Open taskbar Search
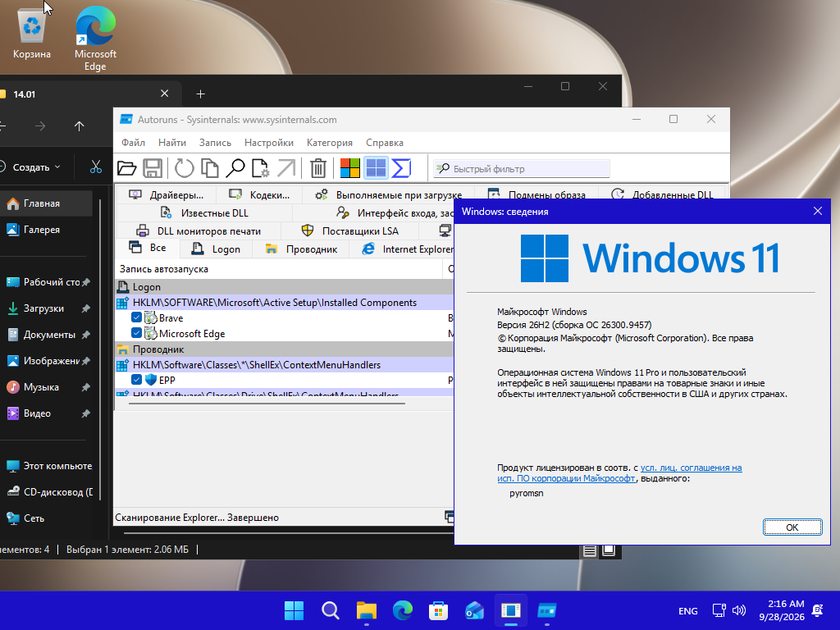The height and width of the screenshot is (630, 840). tap(330, 610)
